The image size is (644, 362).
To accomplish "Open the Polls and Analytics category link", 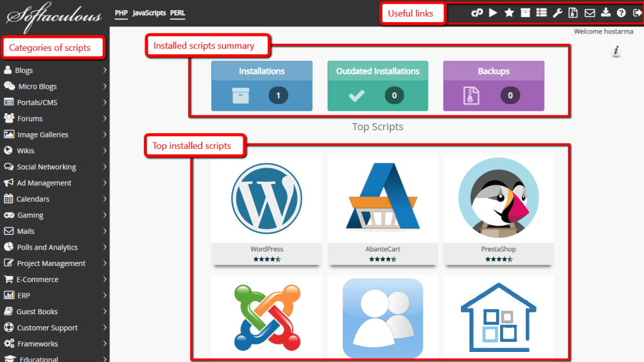I will (x=47, y=247).
